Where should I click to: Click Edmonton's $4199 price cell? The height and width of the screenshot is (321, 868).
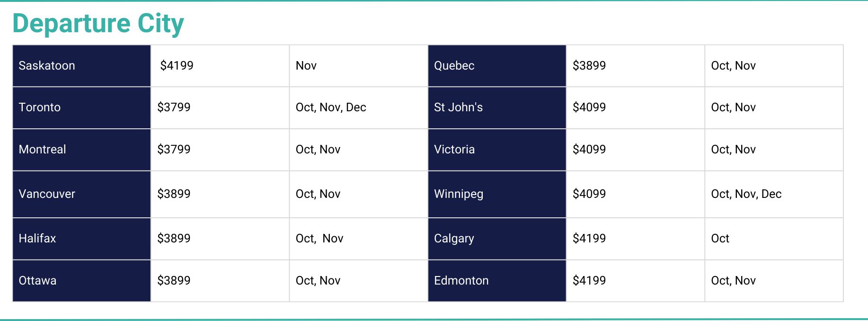point(636,281)
